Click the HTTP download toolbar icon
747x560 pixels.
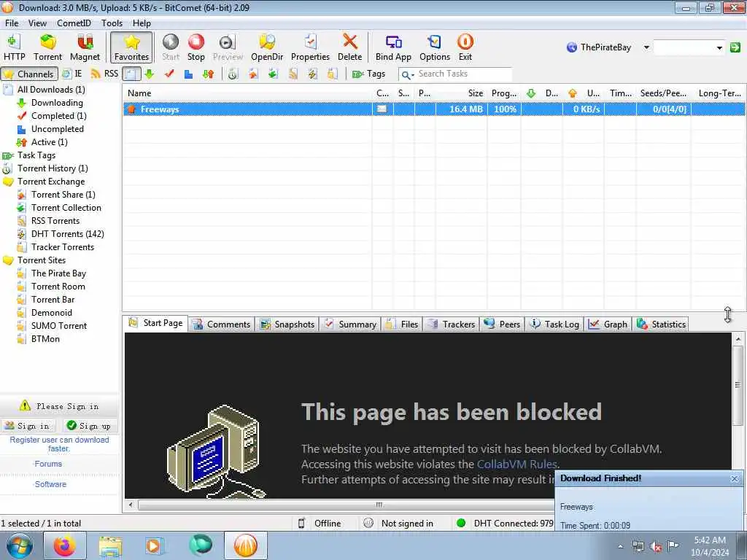pos(15,47)
